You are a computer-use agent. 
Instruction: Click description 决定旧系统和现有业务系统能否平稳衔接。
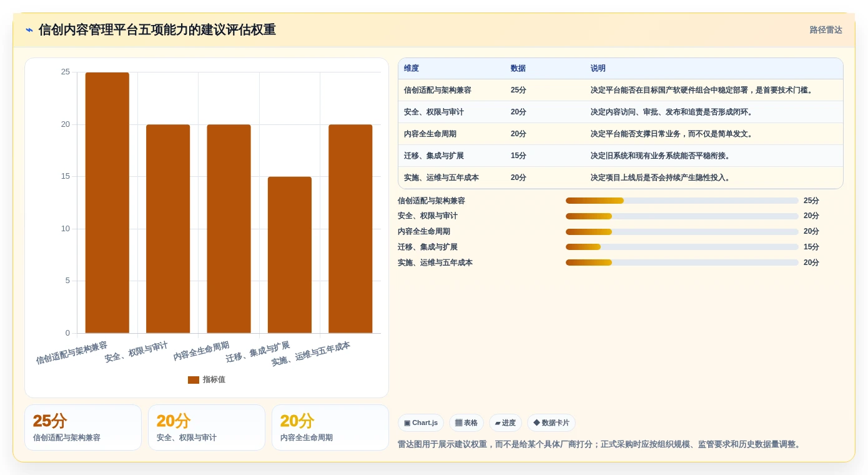coord(661,156)
